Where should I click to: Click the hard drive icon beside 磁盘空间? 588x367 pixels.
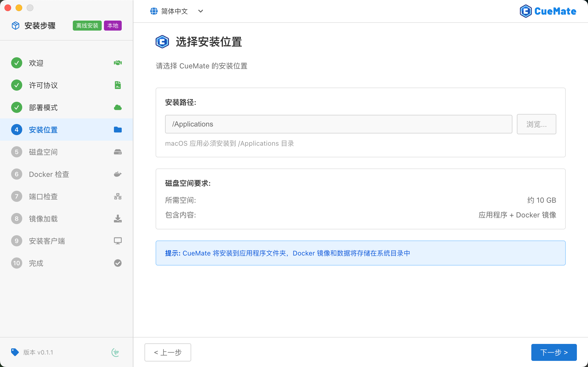coord(118,152)
